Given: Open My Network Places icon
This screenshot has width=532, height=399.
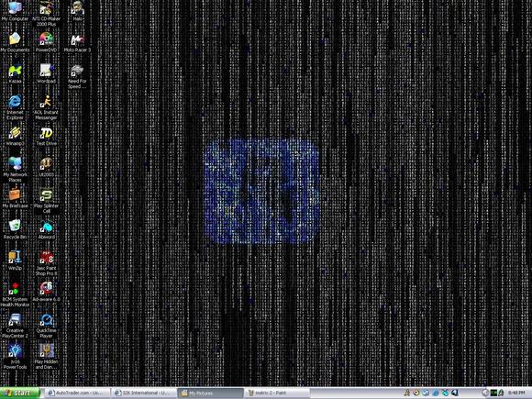Looking at the screenshot, I should [x=15, y=169].
